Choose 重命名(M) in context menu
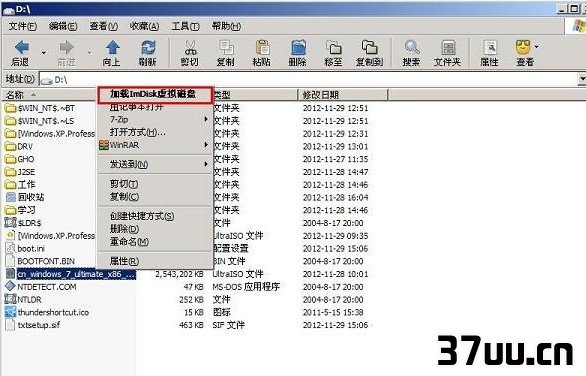 click(155, 241)
